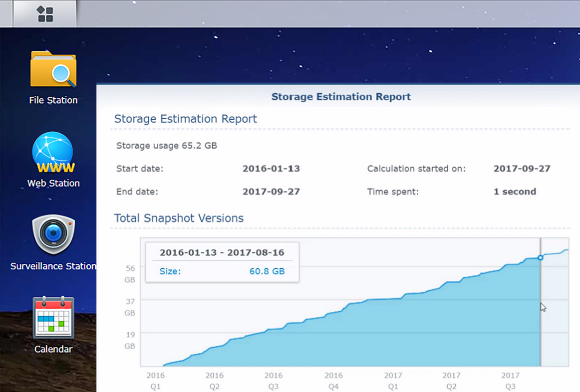Launch Web Station from the desktop

point(53,153)
